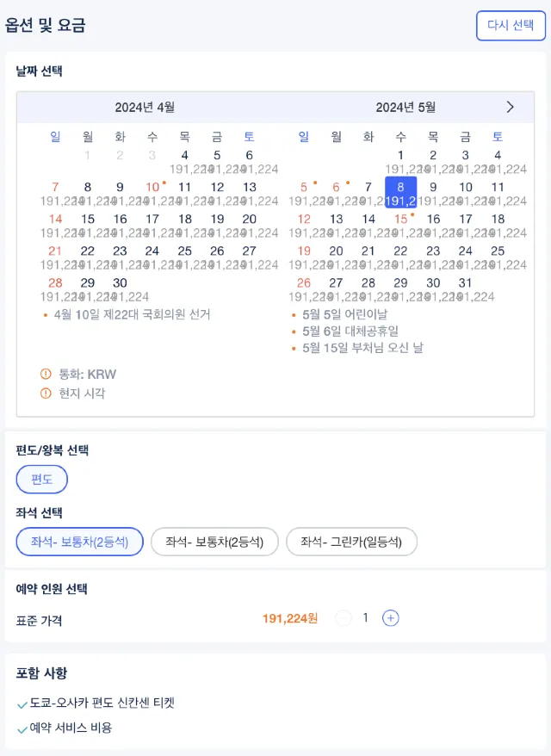
Task: Choose May 5 Children's Day date
Action: pyautogui.click(x=304, y=192)
